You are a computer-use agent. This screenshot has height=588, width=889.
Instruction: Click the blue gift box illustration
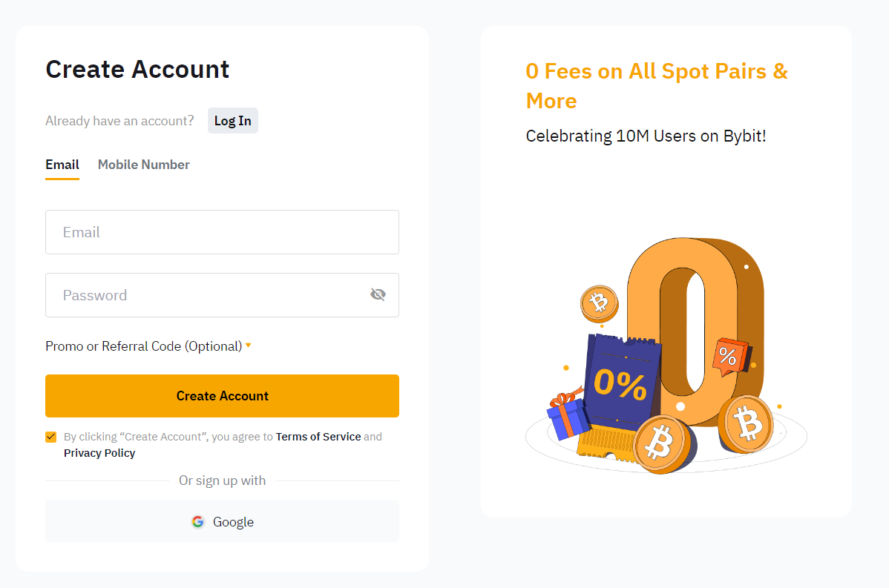tap(568, 415)
